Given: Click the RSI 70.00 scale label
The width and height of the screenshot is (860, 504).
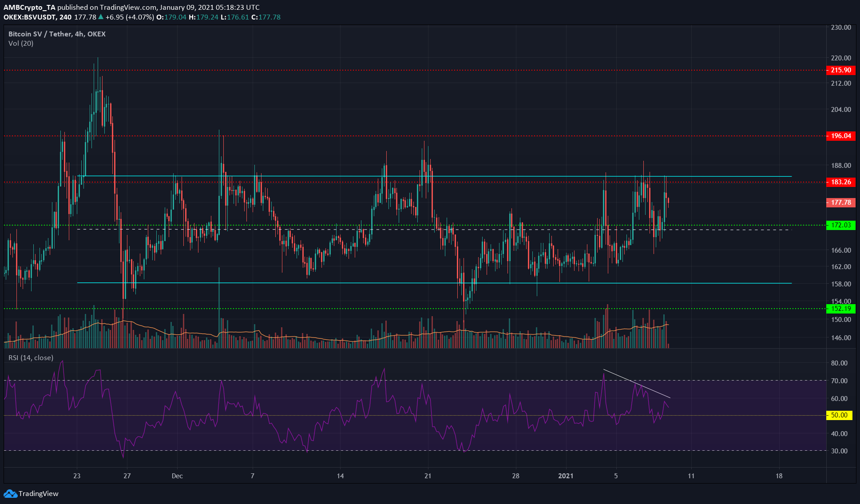Looking at the screenshot, I should click(x=839, y=381).
